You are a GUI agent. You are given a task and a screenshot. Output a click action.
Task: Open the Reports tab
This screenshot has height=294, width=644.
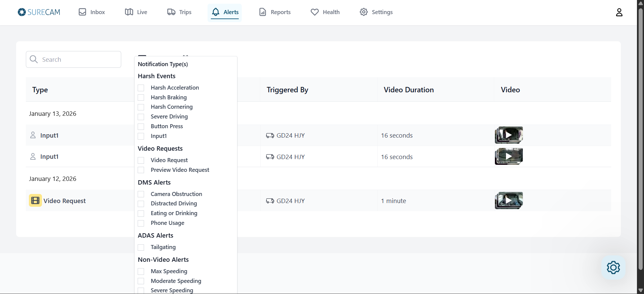click(275, 12)
